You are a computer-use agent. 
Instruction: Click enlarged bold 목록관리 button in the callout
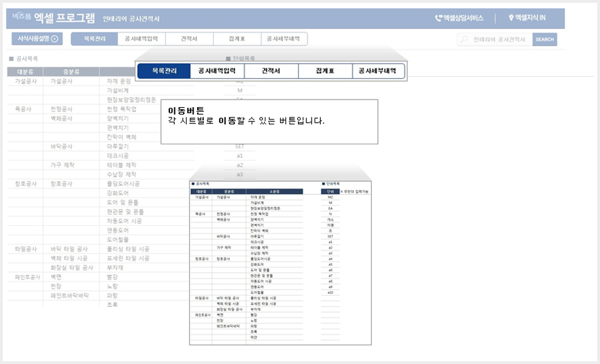[x=164, y=70]
